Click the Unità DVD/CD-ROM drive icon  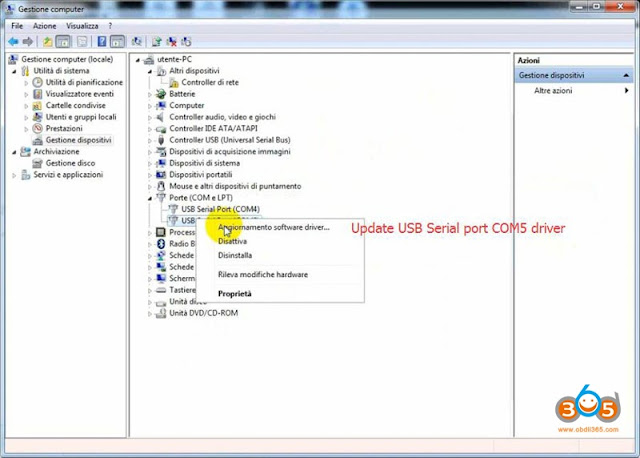click(161, 313)
